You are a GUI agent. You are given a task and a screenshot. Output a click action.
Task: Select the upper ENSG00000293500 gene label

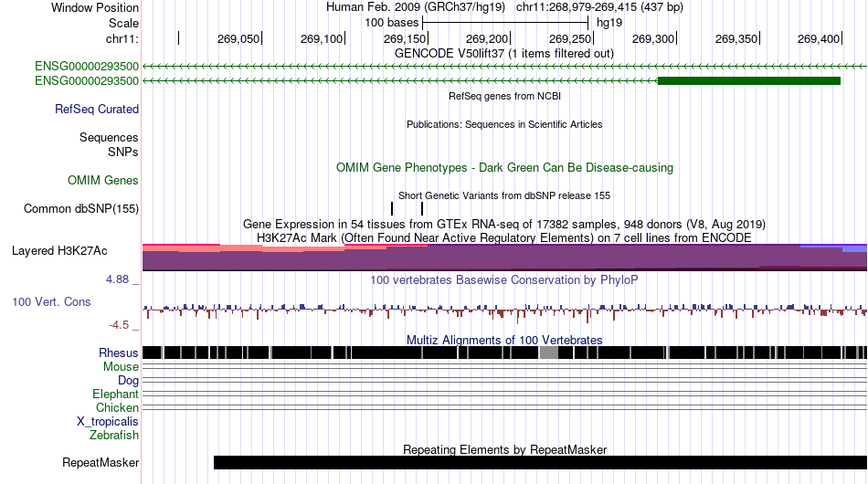pyautogui.click(x=87, y=67)
